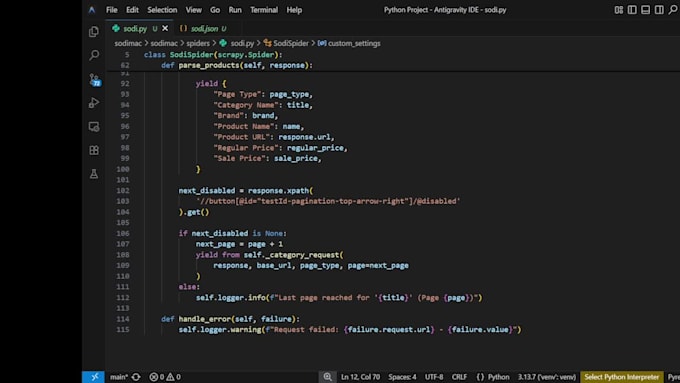Open the Terminal menu
The height and width of the screenshot is (383, 680).
(264, 10)
